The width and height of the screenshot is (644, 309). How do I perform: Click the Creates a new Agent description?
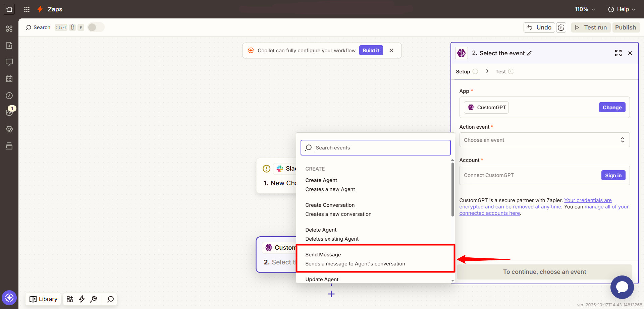pos(330,189)
